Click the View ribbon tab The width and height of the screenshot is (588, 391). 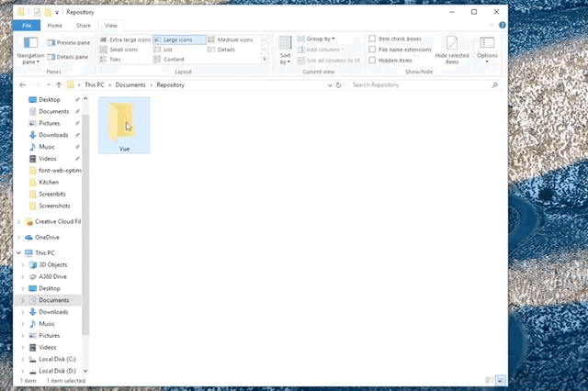pyautogui.click(x=111, y=26)
